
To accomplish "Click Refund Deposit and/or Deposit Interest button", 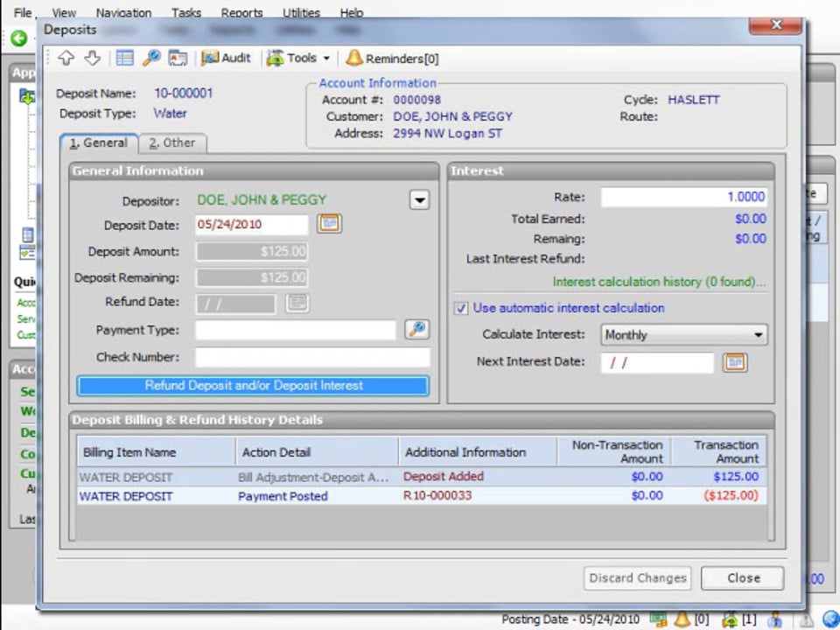I will click(x=253, y=385).
